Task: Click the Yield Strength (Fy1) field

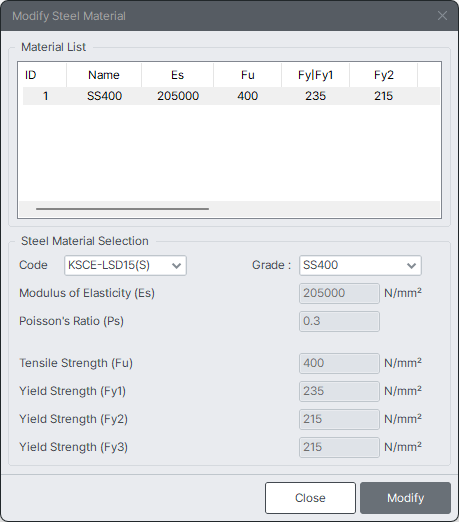Action: (339, 391)
